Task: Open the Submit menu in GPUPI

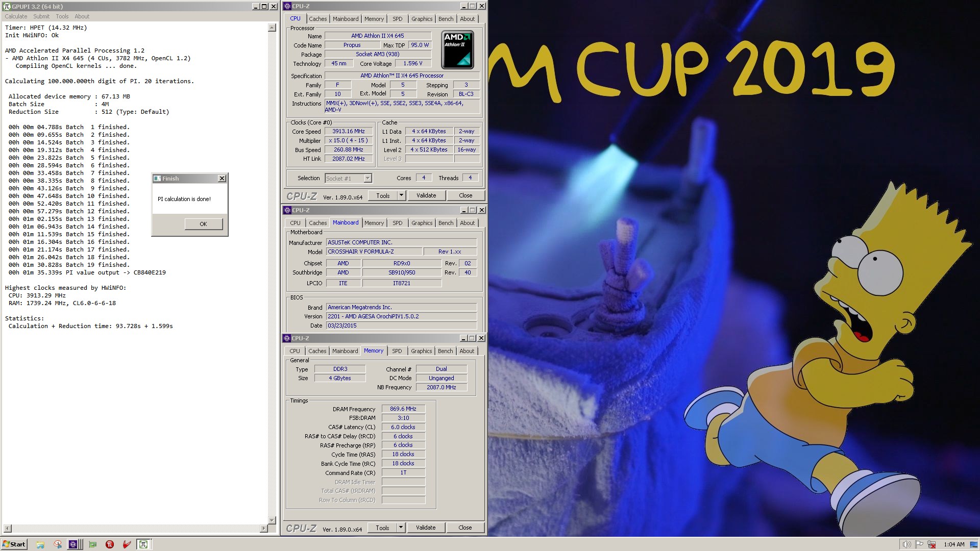Action: (41, 16)
